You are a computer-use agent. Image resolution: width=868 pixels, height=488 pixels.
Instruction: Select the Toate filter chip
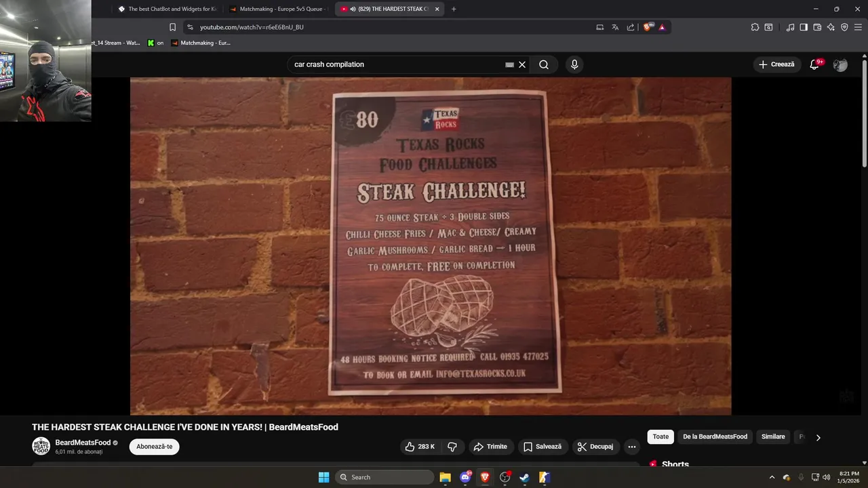coord(660,436)
